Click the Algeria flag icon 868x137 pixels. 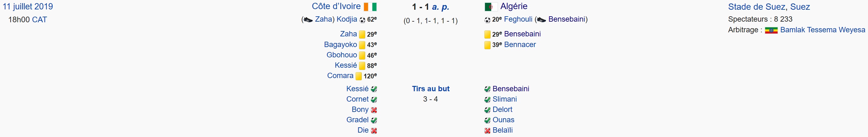[x=491, y=7]
